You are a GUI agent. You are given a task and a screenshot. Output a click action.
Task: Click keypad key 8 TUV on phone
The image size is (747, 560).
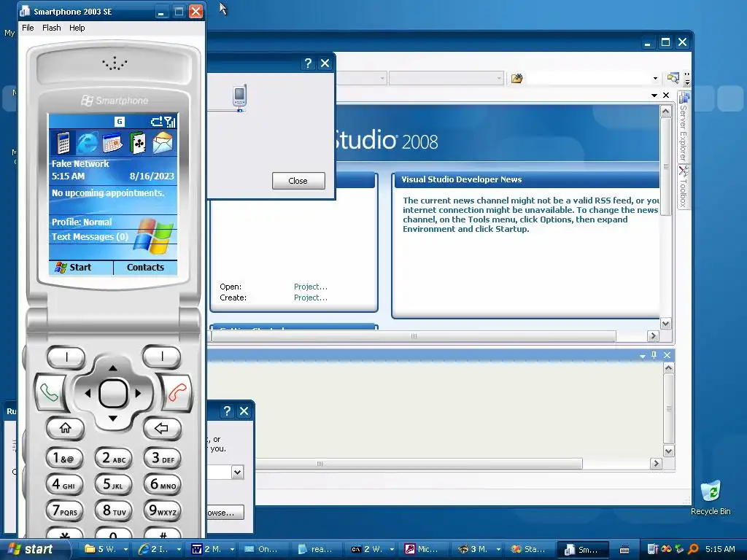[113, 510]
